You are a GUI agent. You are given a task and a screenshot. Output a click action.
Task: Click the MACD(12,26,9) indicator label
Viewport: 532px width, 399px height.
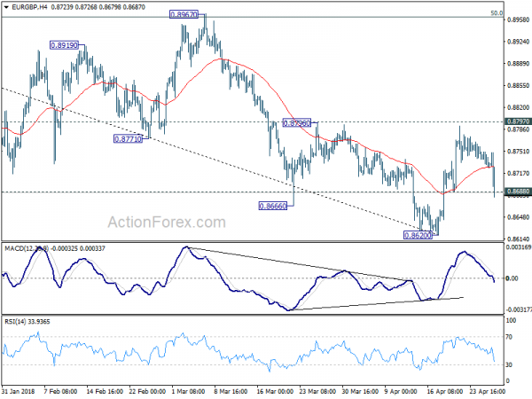(x=27, y=248)
